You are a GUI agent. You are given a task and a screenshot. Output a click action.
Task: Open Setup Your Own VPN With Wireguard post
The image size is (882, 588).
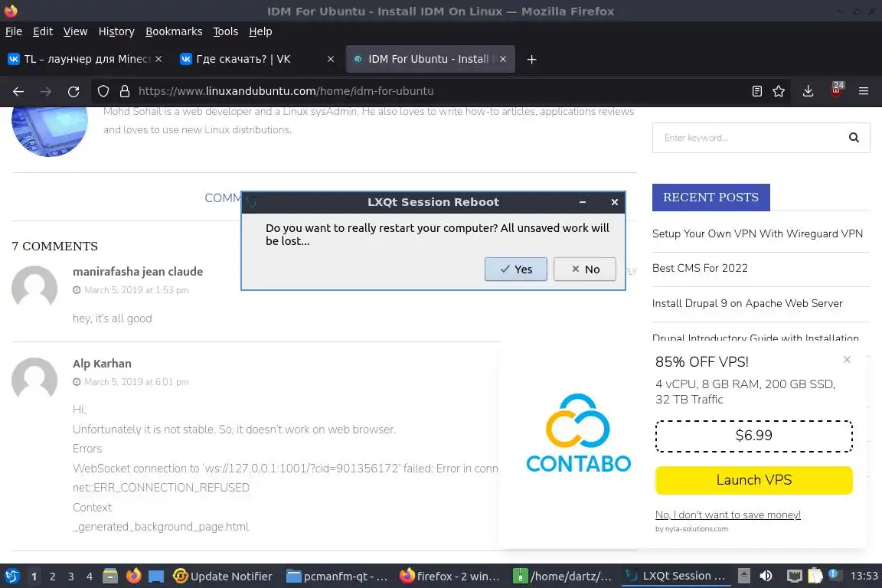[x=757, y=234]
